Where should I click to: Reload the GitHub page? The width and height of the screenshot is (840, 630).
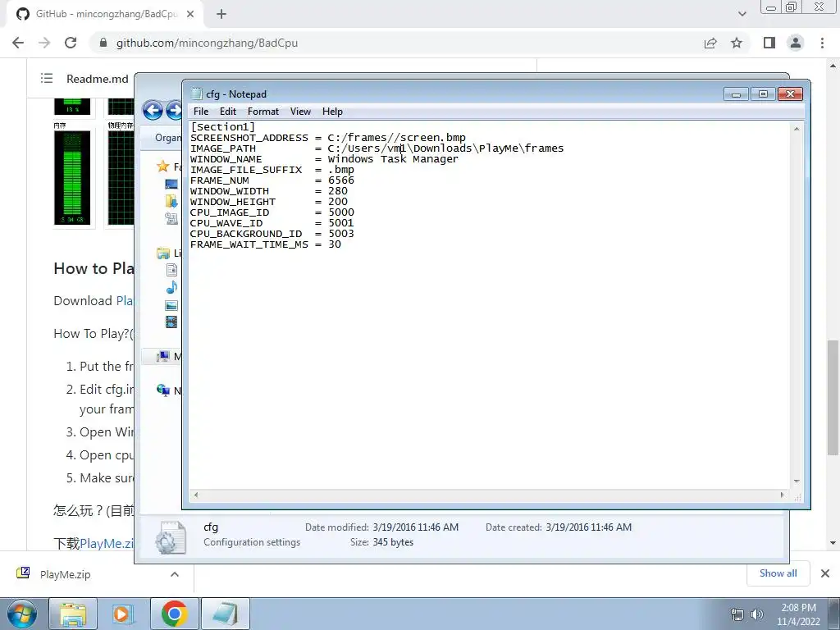click(x=71, y=43)
